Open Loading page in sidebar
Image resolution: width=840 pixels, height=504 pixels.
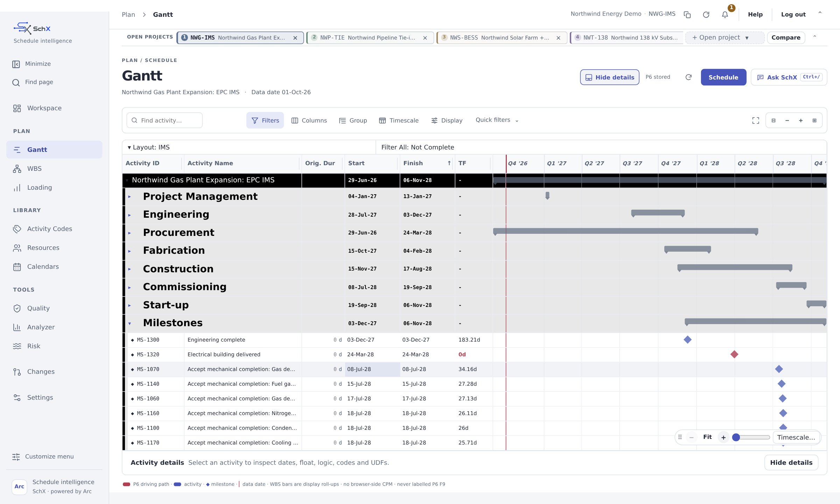tap(54, 188)
